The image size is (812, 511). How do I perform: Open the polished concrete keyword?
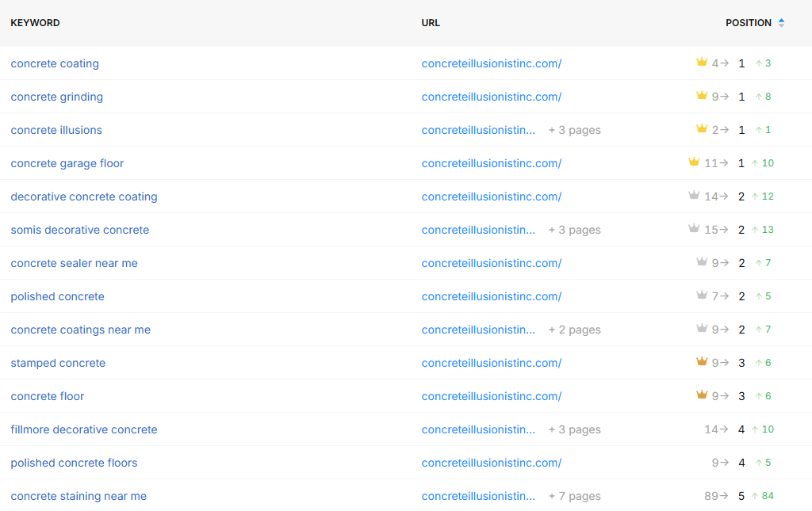(57, 296)
